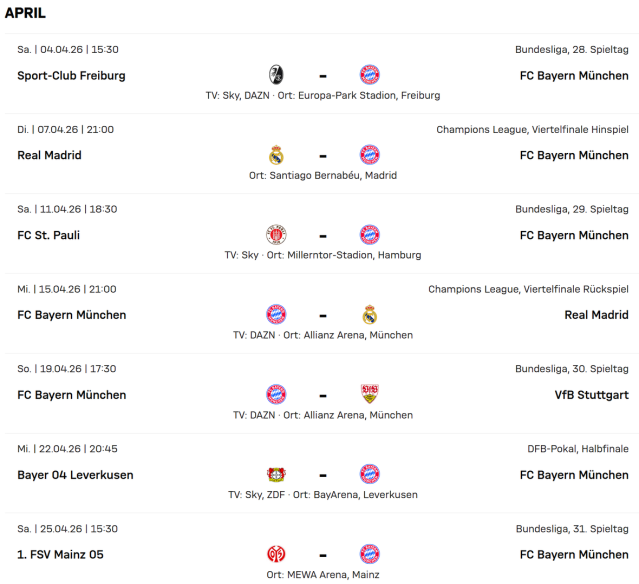639x584 pixels.
Task: Open the Sport-Club Freiburg team name link
Action: pyautogui.click(x=71, y=75)
